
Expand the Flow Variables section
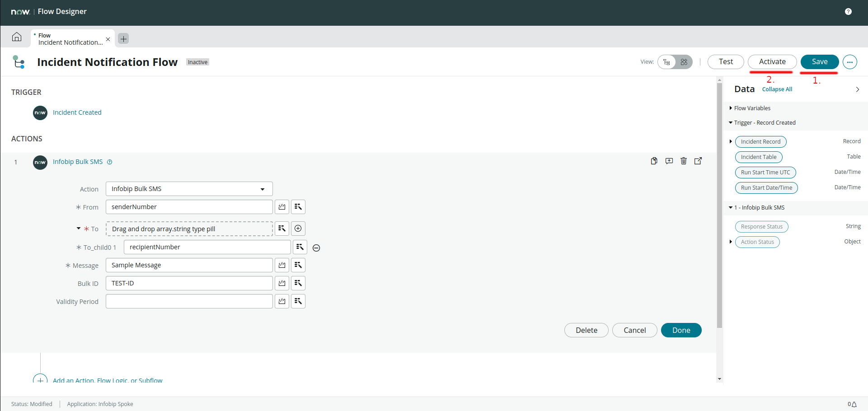(x=731, y=108)
